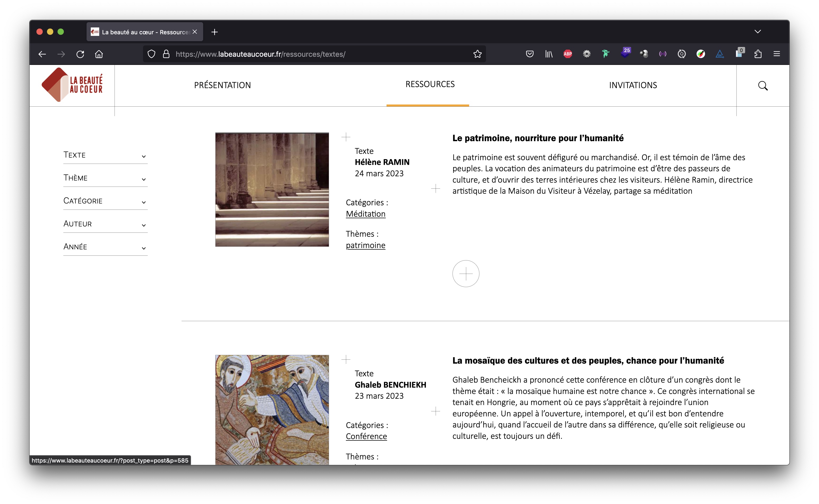List all tabs with the chevron

(758, 32)
